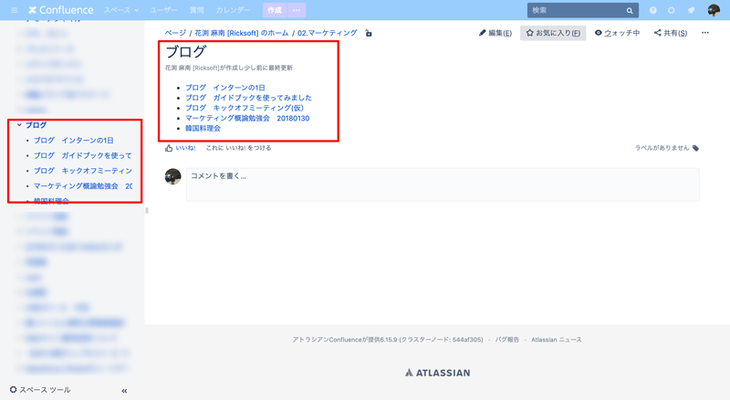The image size is (730, 400).
Task: Select ブログ ガイドブックを使って in sidebar tree
Action: [83, 156]
